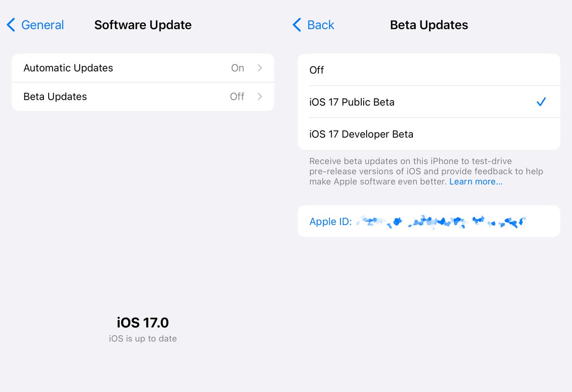Tap the back chevron beside General
This screenshot has height=392, width=572.
coord(11,25)
